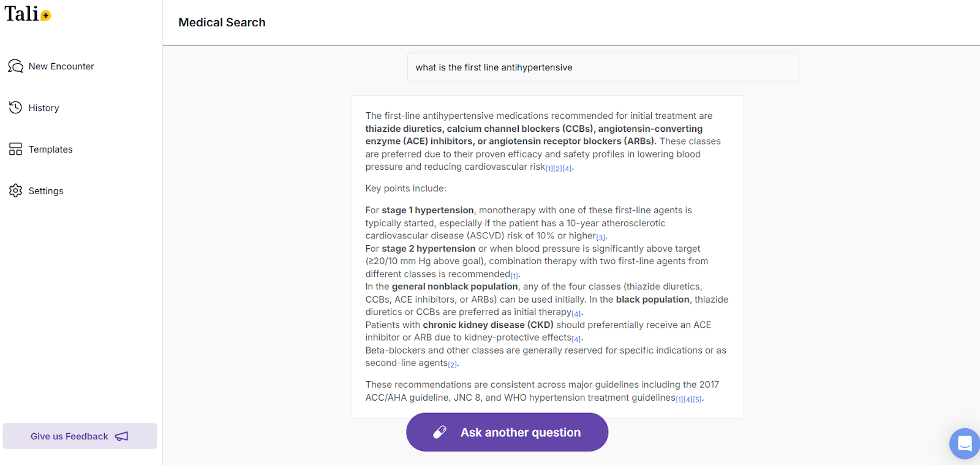The height and width of the screenshot is (465, 980).
Task: Open citation [3] after ASCVD risk sentence
Action: click(x=600, y=237)
